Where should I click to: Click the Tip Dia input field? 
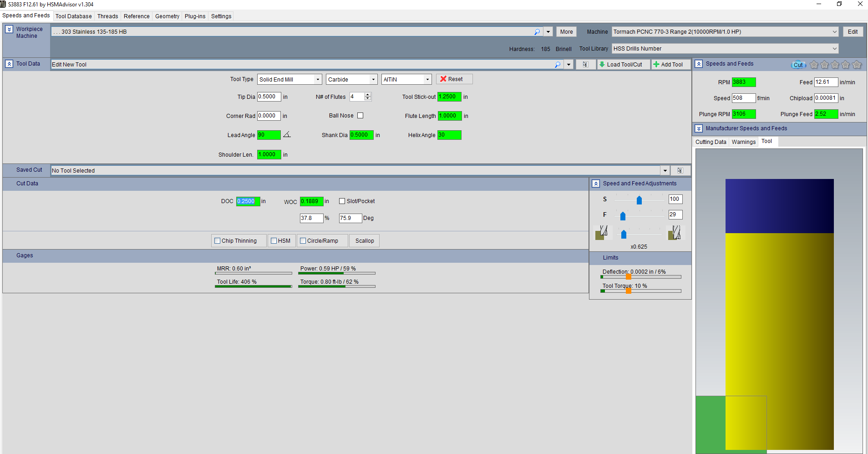(269, 97)
